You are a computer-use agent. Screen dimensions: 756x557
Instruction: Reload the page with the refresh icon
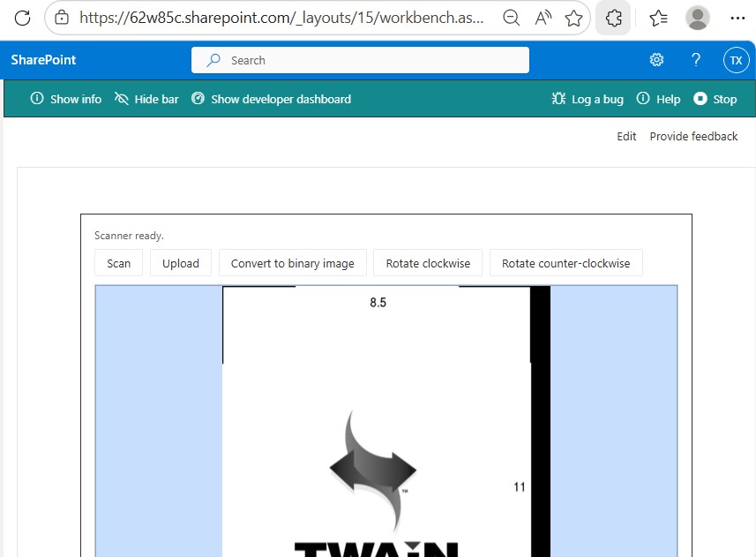tap(22, 19)
